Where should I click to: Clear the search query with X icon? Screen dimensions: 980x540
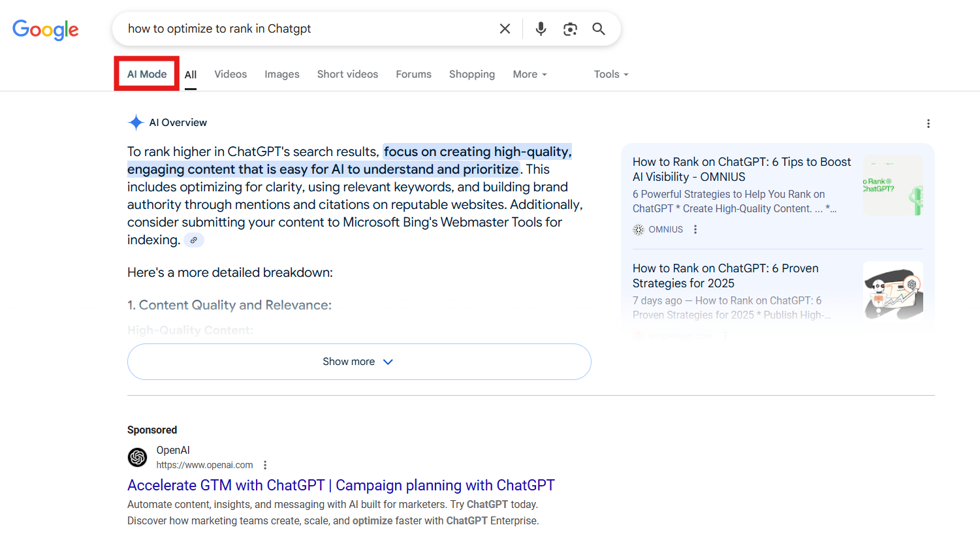tap(505, 29)
